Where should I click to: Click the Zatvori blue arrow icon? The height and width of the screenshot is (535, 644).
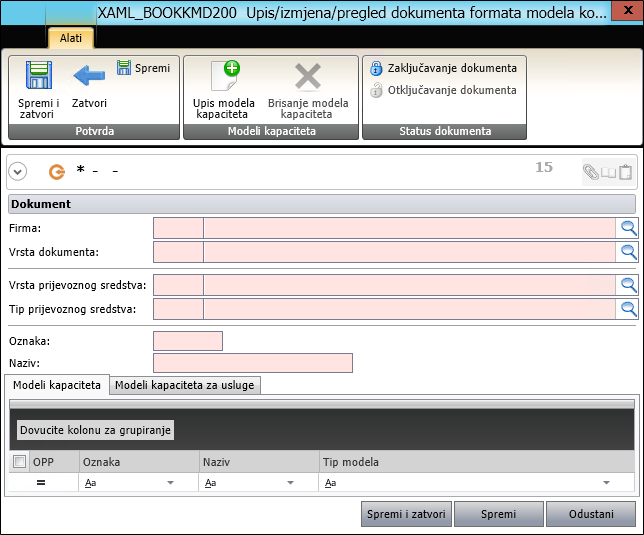click(89, 76)
